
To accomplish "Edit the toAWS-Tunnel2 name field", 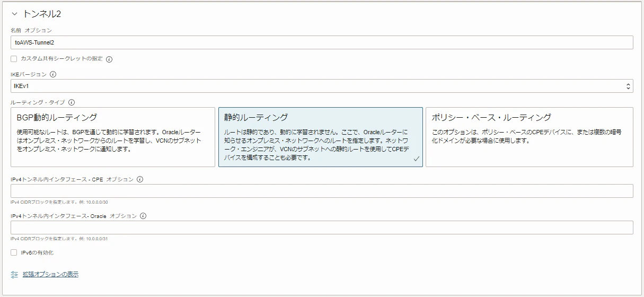I will (x=322, y=42).
